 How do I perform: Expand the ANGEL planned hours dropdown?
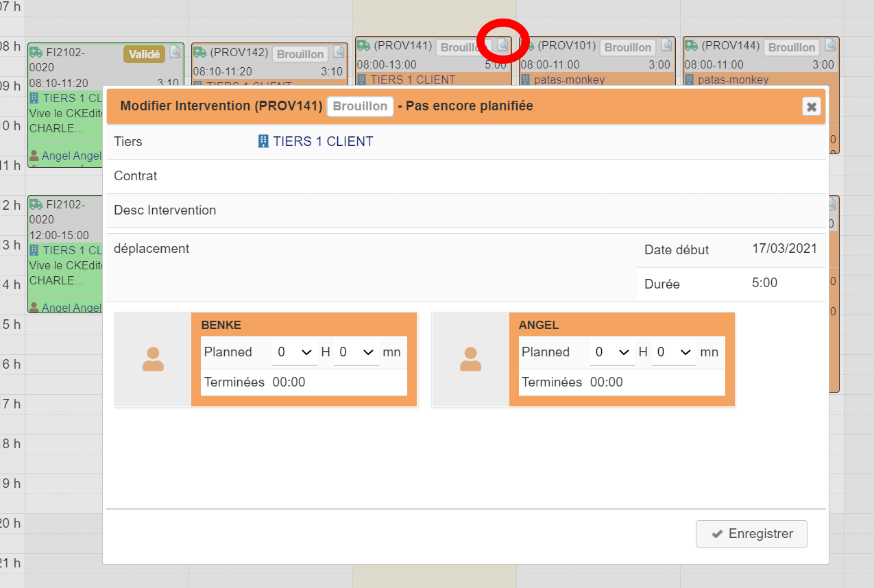tap(611, 352)
